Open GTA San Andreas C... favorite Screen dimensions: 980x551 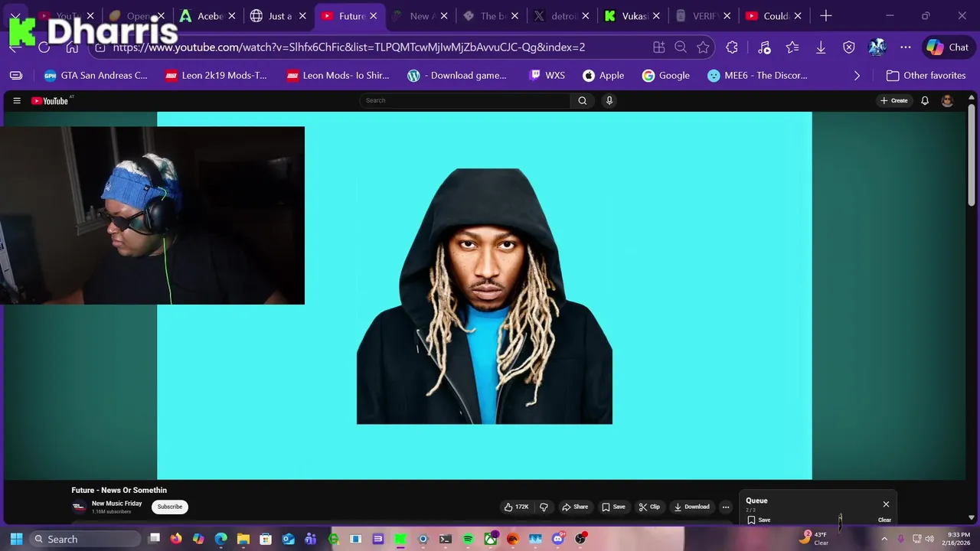pyautogui.click(x=96, y=75)
